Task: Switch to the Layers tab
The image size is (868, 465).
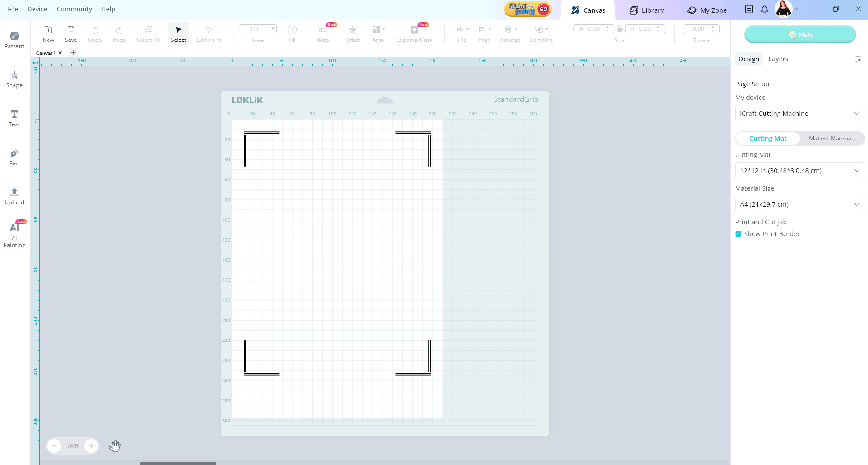Action: (x=778, y=59)
